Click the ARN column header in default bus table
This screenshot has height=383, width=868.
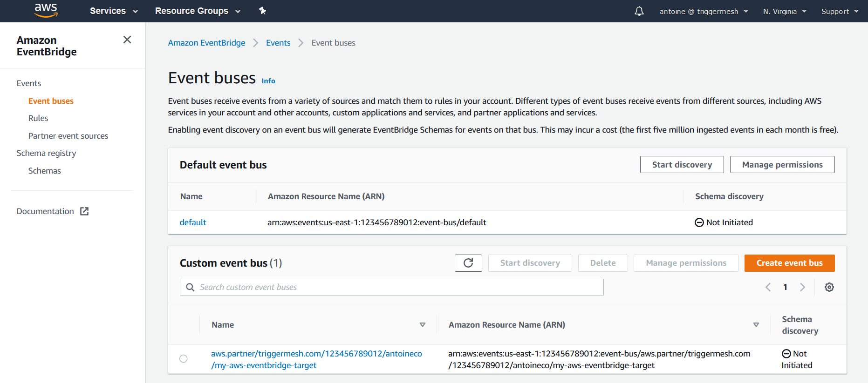tap(326, 196)
